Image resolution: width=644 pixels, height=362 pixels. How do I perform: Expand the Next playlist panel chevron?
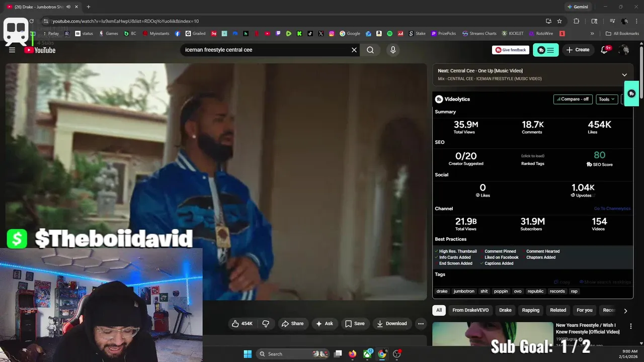pyautogui.click(x=624, y=75)
